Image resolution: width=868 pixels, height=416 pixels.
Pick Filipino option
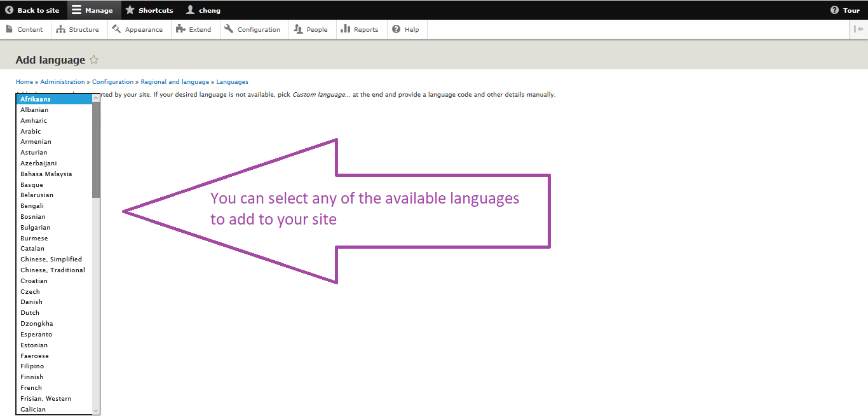[54, 366]
